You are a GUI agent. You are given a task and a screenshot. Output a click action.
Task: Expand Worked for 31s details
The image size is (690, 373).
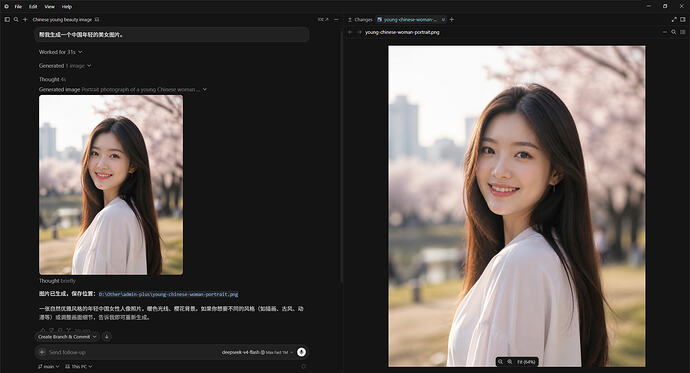(x=60, y=52)
